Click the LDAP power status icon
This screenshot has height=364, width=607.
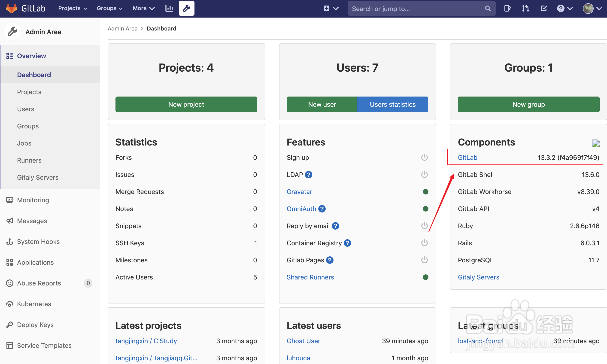(424, 175)
